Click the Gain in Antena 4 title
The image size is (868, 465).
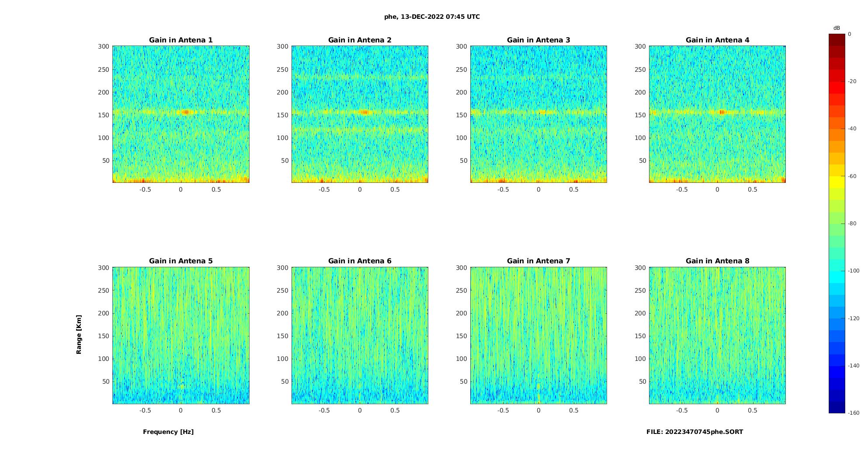click(x=717, y=40)
